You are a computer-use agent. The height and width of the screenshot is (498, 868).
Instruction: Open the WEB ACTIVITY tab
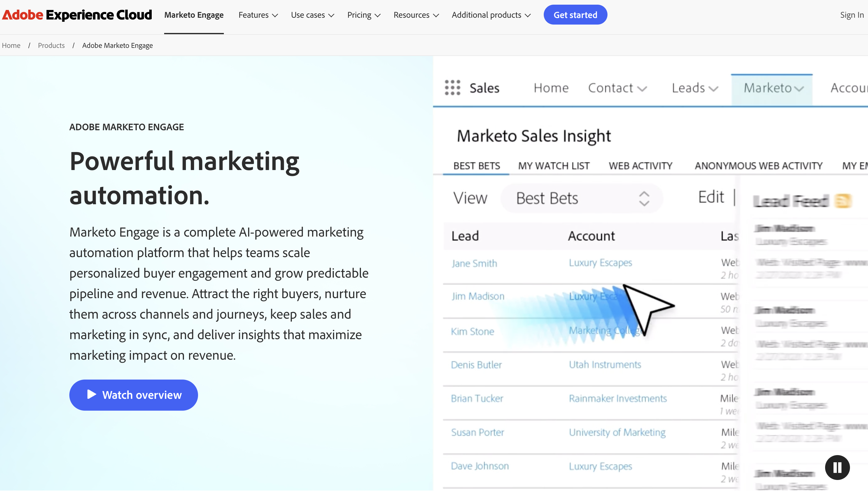[x=640, y=166]
